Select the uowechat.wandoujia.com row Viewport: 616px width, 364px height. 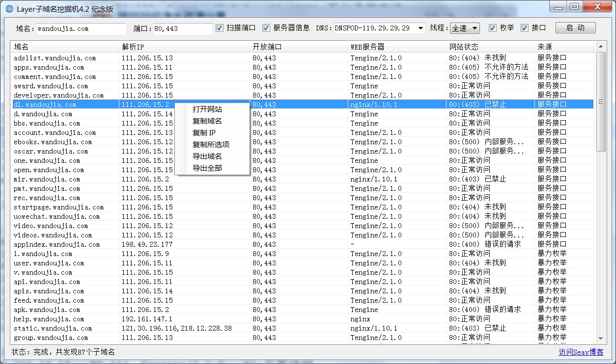point(302,216)
